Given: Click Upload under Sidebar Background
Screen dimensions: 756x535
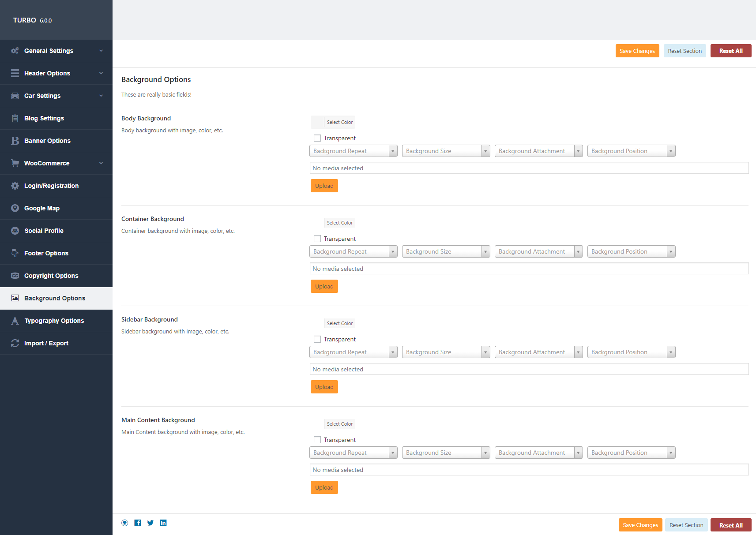Looking at the screenshot, I should (x=324, y=387).
